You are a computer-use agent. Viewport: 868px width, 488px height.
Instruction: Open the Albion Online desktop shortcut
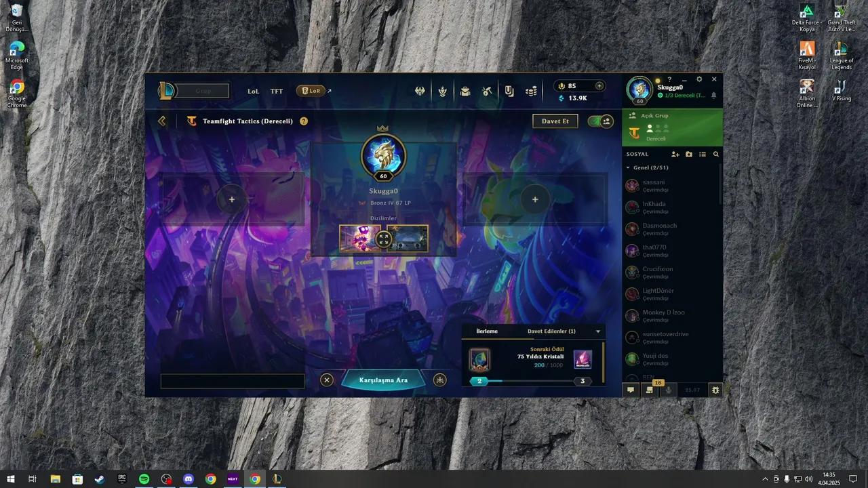coord(807,94)
